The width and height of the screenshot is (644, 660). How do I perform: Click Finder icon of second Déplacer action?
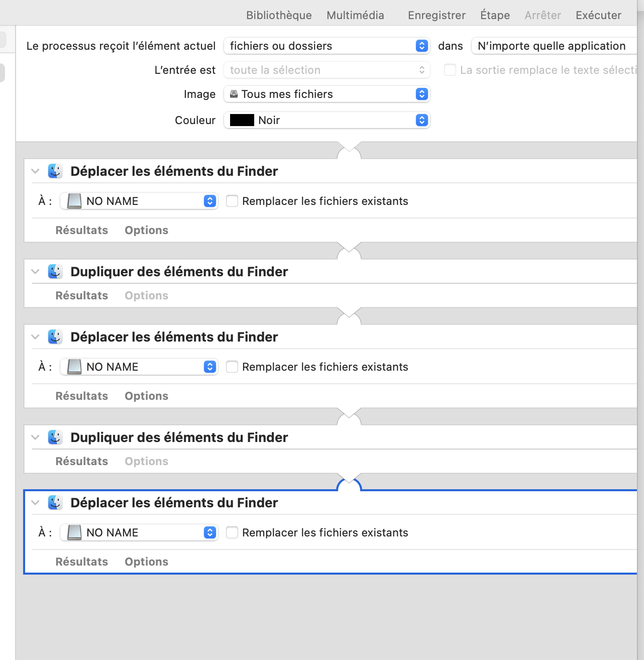click(x=55, y=337)
